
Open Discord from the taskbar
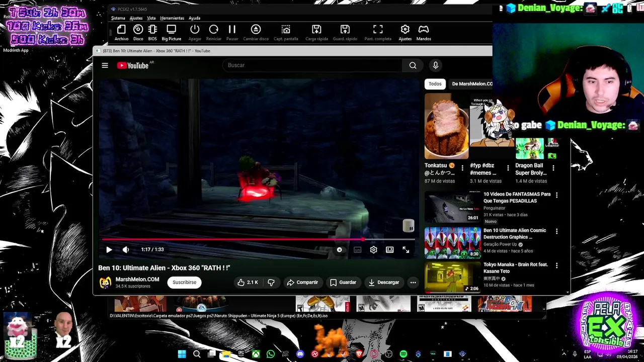tap(300, 354)
